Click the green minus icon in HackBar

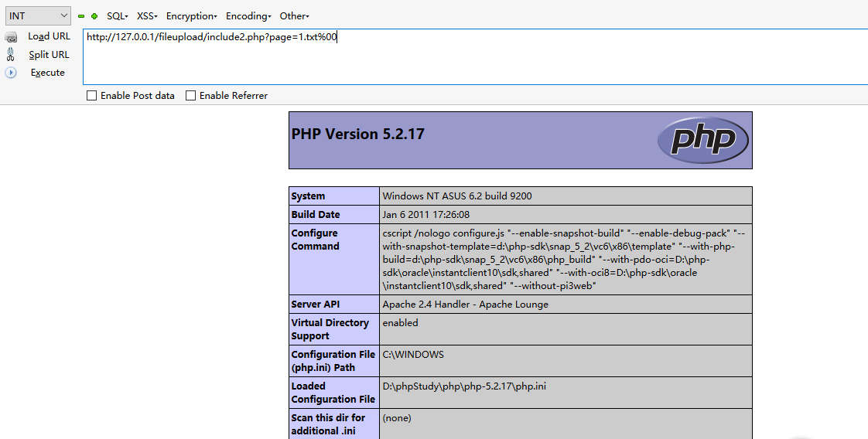coord(81,16)
